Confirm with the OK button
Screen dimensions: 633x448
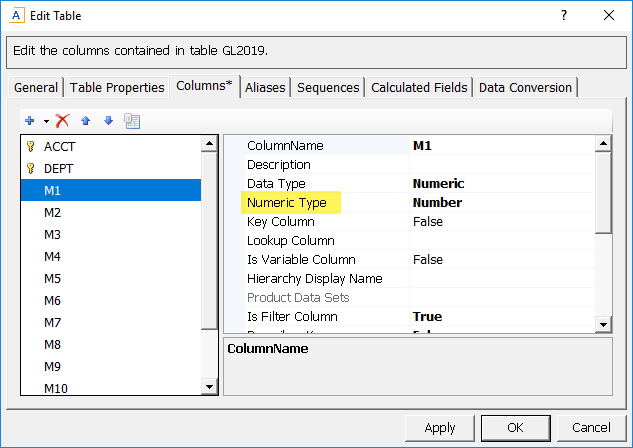(x=515, y=427)
